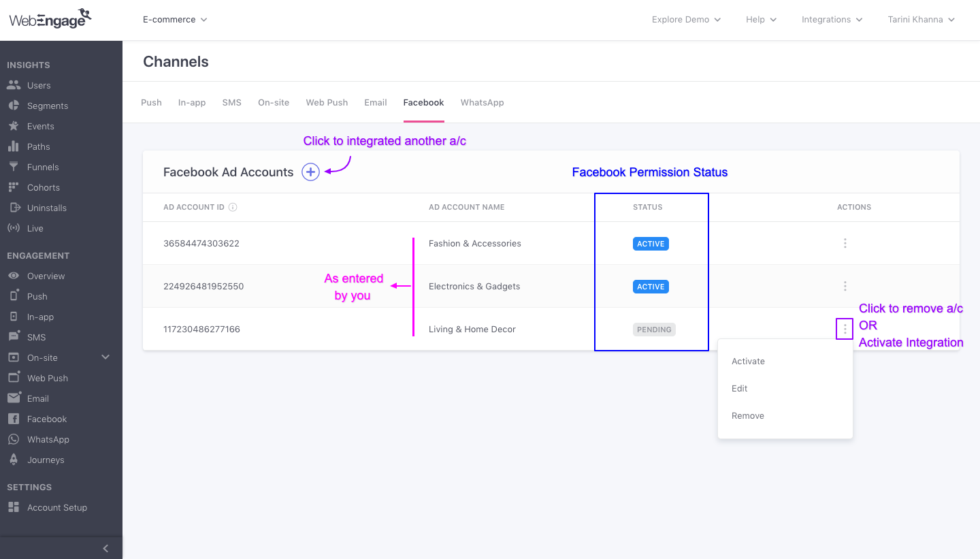The width and height of the screenshot is (980, 559).
Task: Expand the On-site submenu chevron
Action: (105, 357)
